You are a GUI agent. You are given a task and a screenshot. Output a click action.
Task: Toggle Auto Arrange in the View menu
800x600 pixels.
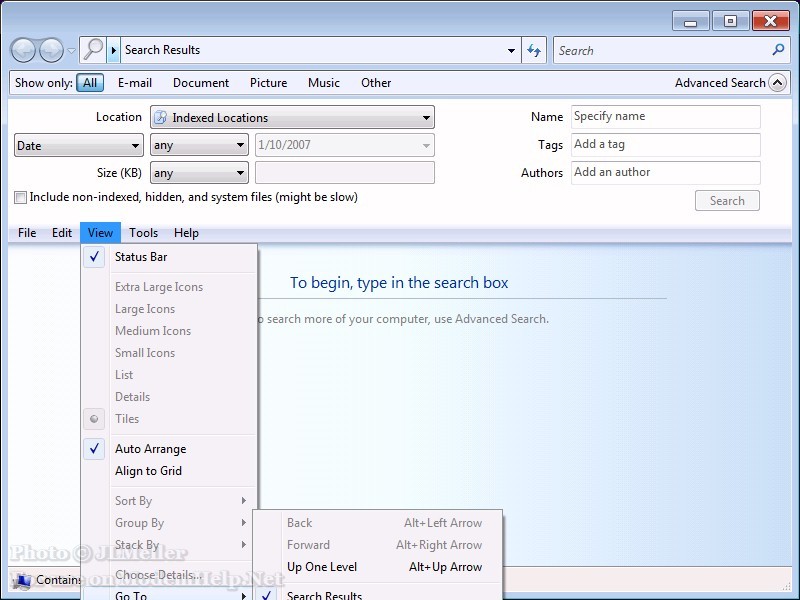coord(150,449)
